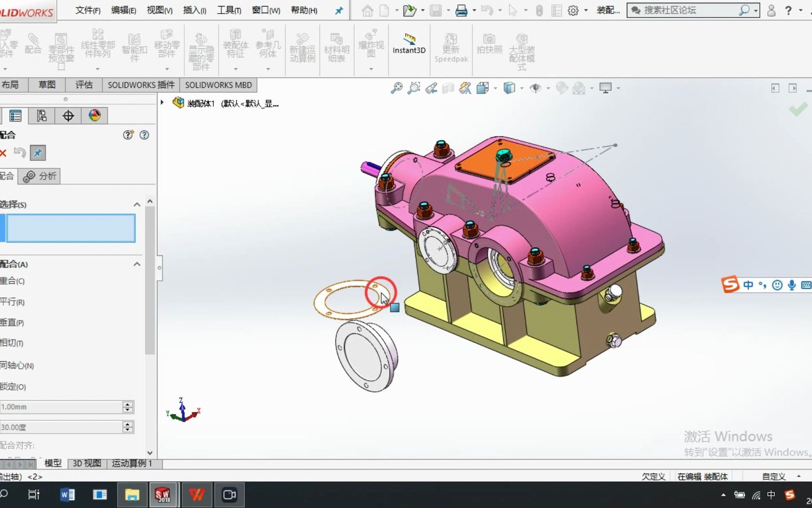This screenshot has height=508, width=812.
Task: Switch to the SOLIDWORKS MBD tab
Action: [x=218, y=85]
